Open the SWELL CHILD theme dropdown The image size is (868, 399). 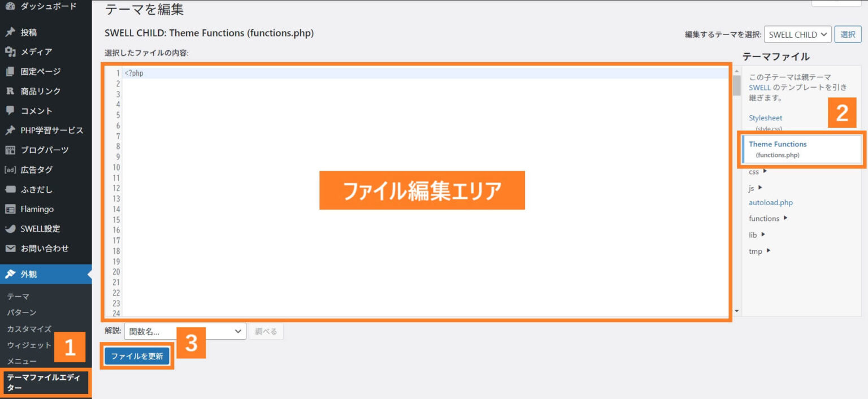798,34
